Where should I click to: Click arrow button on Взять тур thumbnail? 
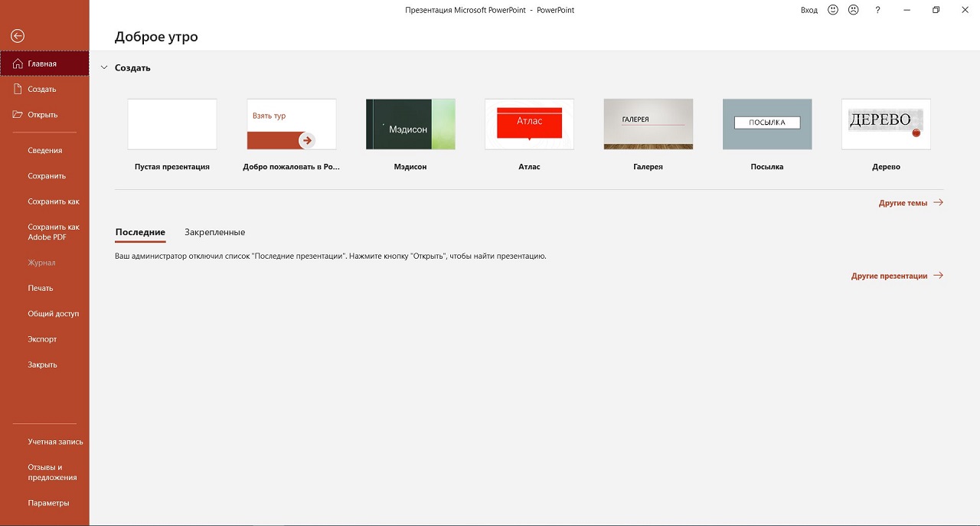tap(306, 140)
